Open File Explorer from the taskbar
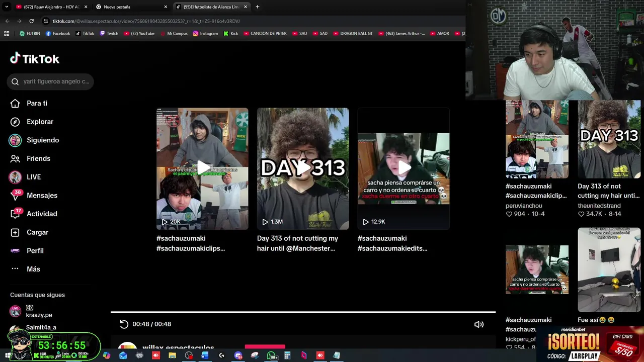This screenshot has height=362, width=644. pyautogui.click(x=172, y=355)
